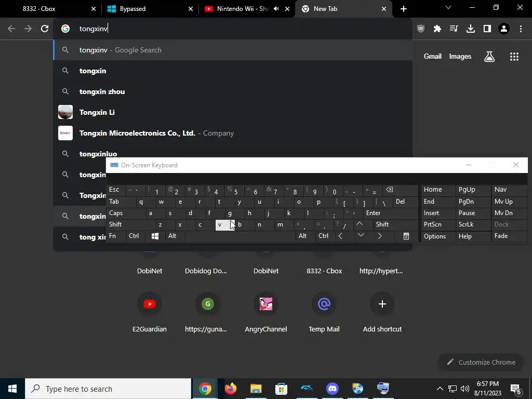Toggle the Chrome side panel icon

pos(487,29)
